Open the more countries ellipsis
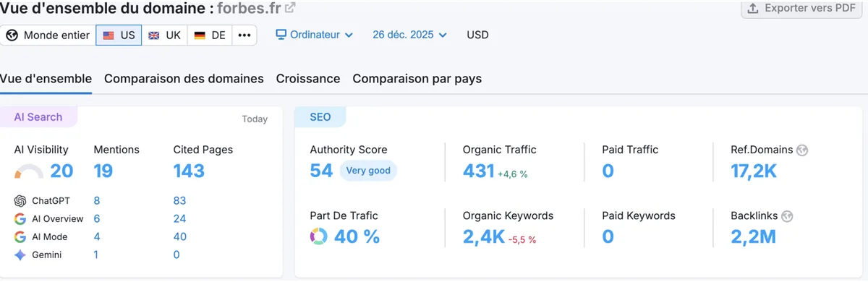Image resolution: width=868 pixels, height=282 pixels. pyautogui.click(x=244, y=35)
